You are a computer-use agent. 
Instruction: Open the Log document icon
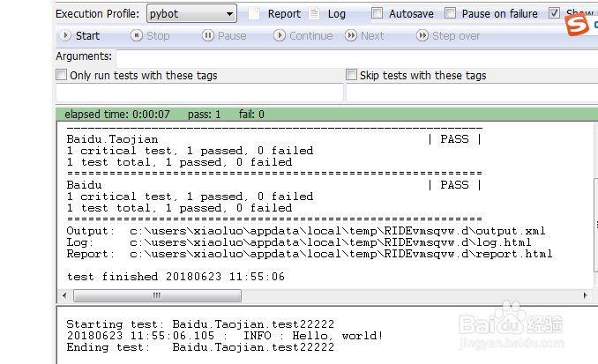(x=316, y=14)
